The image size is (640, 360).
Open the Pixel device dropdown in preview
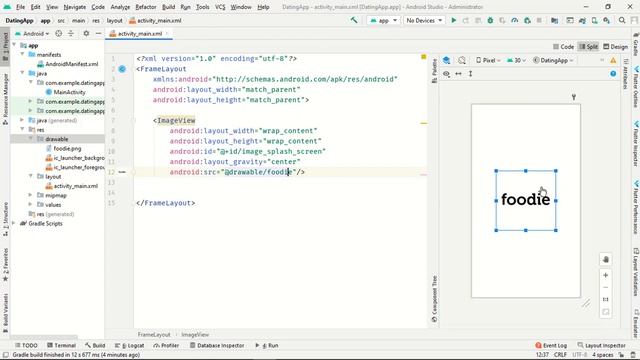489,60
